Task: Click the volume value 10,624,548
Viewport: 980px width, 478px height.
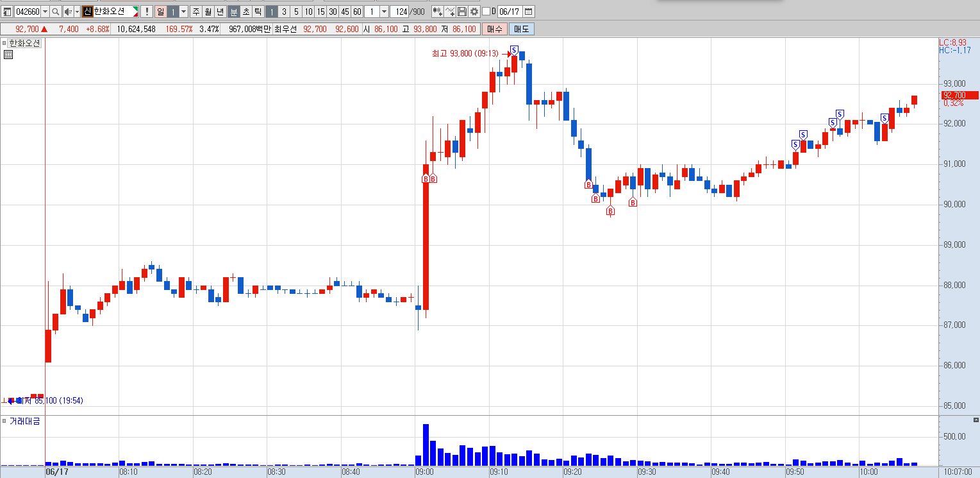Action: (x=136, y=29)
